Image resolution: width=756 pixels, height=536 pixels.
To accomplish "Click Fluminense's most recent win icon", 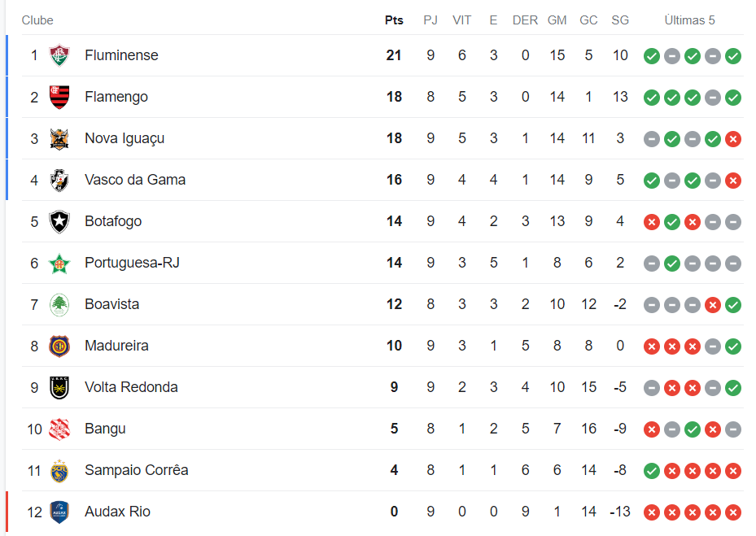I will tap(732, 56).
